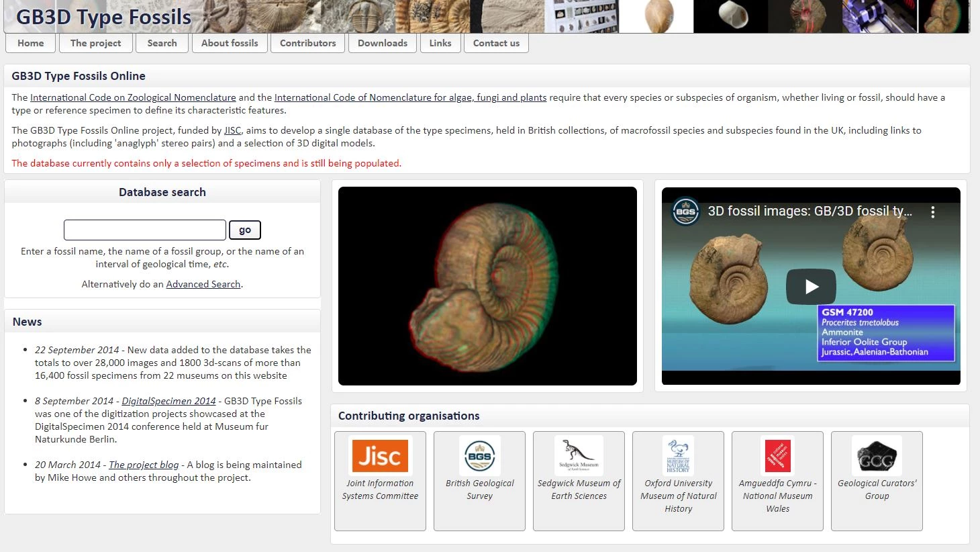Open The project blog link
Image resolution: width=980 pixels, height=552 pixels.
coord(144,465)
